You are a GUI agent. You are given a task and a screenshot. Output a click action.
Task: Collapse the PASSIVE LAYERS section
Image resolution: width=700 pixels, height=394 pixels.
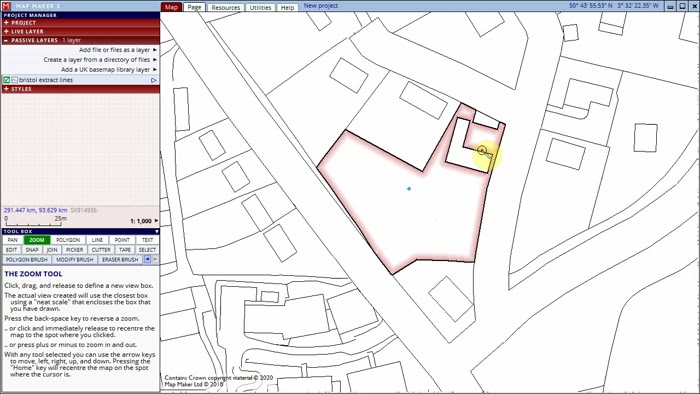click(x=80, y=40)
